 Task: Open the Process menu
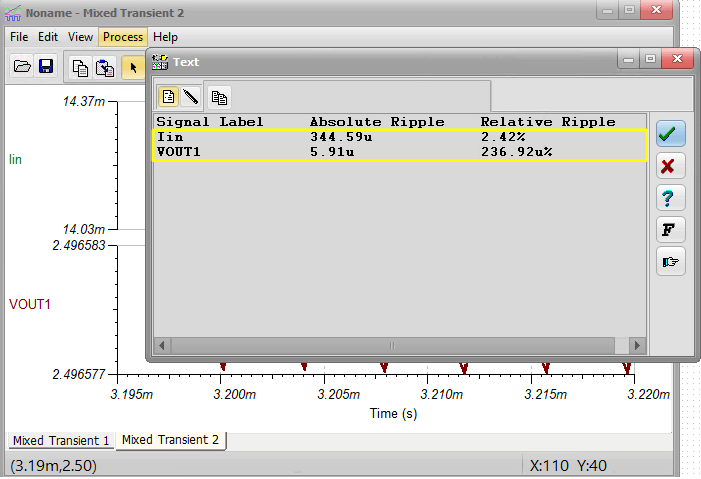point(123,37)
